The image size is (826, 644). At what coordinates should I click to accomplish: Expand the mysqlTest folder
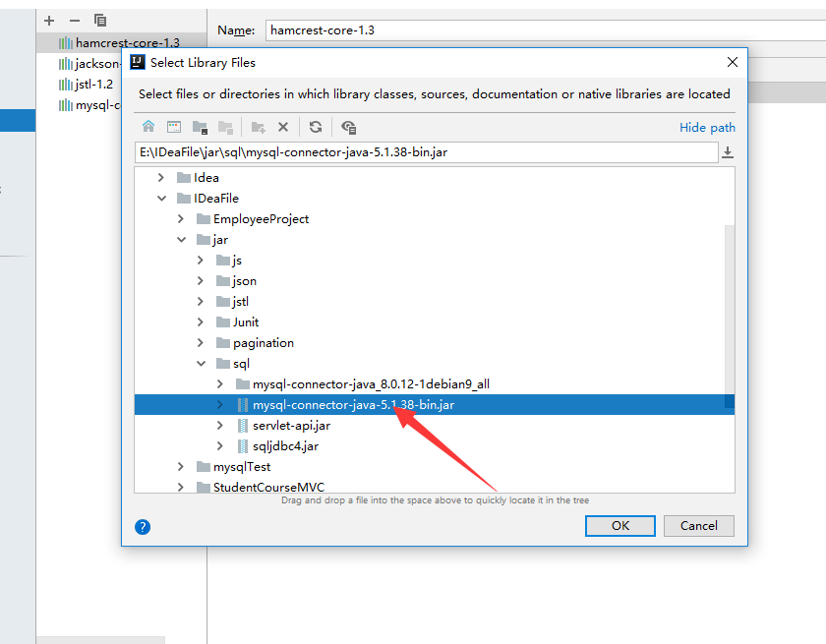click(181, 467)
